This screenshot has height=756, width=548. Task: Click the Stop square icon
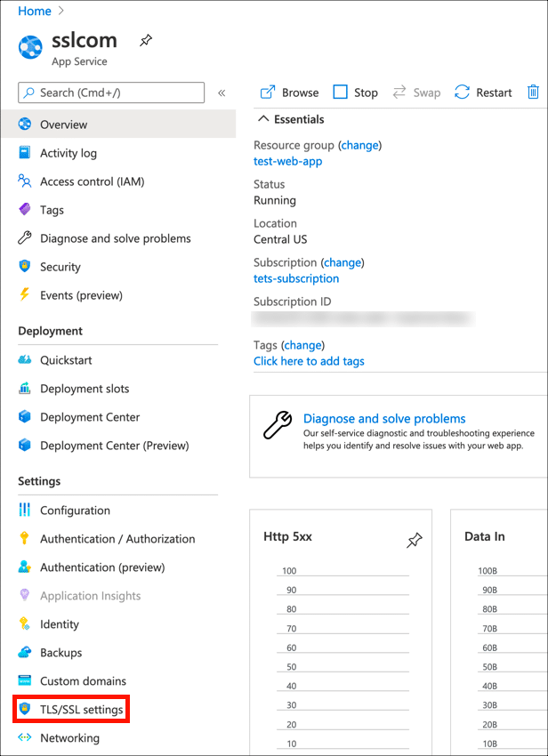[341, 92]
